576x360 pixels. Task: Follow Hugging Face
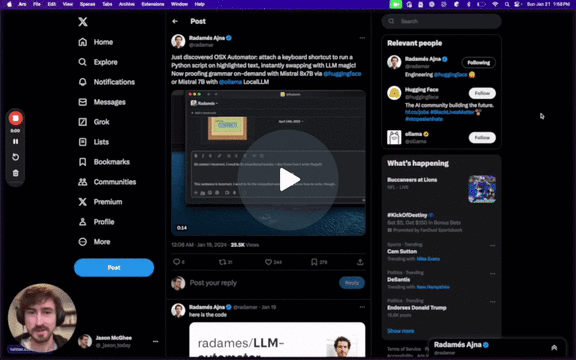tap(482, 93)
